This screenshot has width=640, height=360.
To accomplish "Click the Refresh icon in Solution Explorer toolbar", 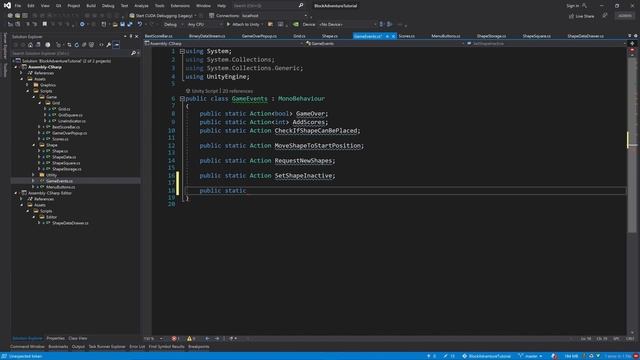I will click(76, 45).
